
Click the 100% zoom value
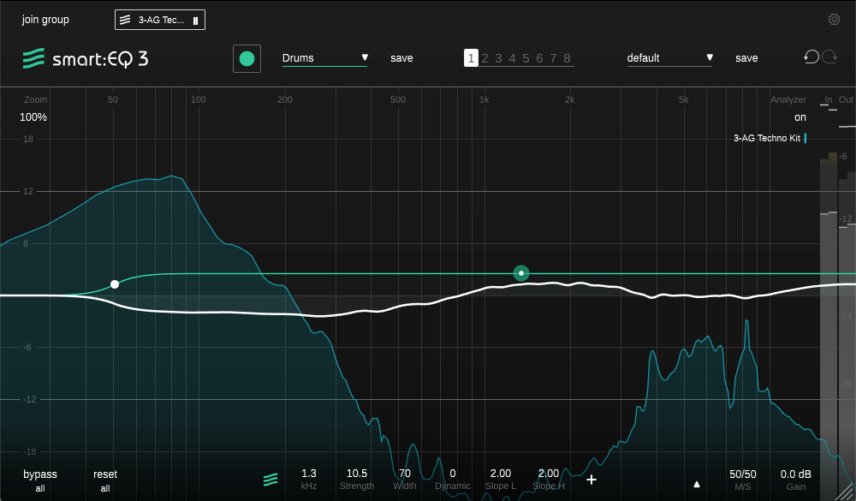tap(33, 117)
